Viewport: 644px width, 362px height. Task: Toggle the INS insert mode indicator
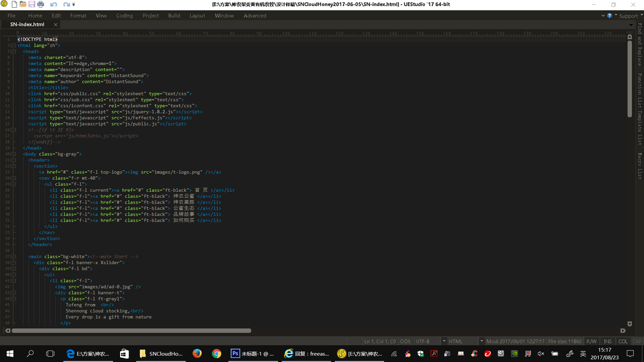pyautogui.click(x=607, y=341)
